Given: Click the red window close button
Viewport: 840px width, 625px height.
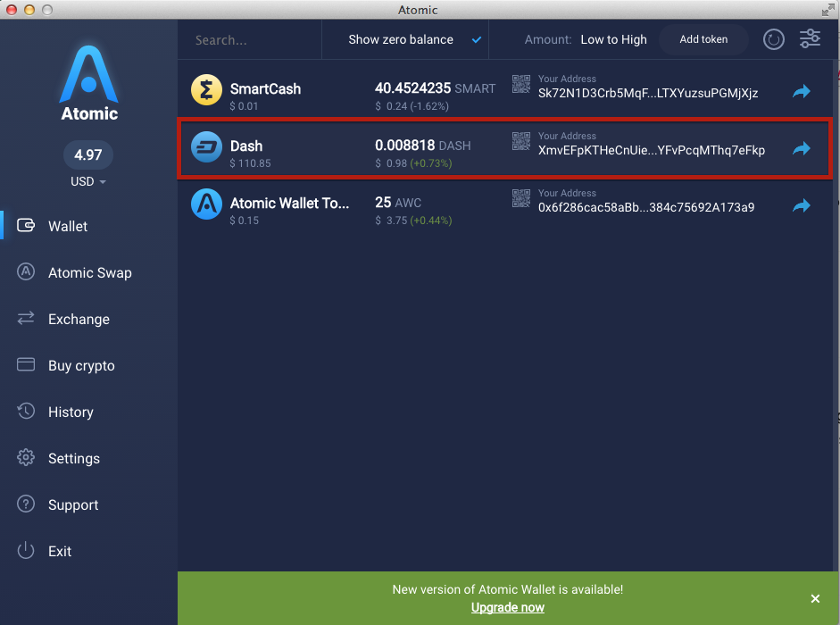Looking at the screenshot, I should pyautogui.click(x=12, y=10).
